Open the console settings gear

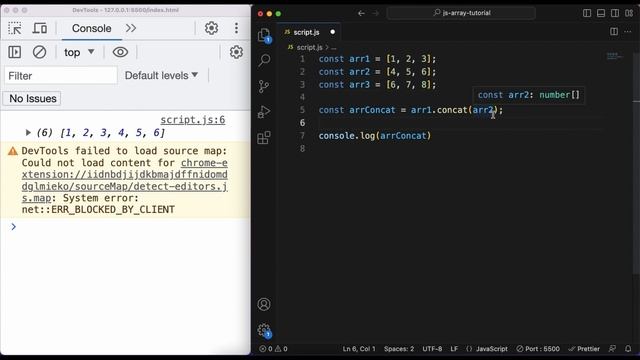[236, 52]
